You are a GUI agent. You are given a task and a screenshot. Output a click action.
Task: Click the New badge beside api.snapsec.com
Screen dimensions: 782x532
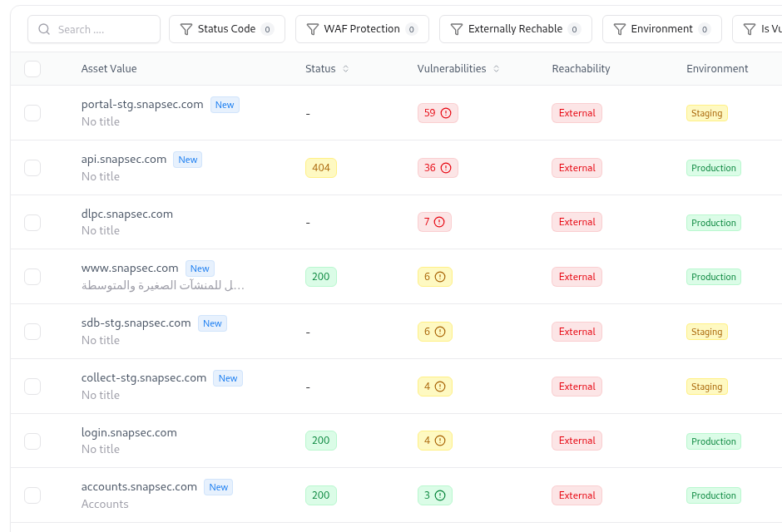[187, 160]
